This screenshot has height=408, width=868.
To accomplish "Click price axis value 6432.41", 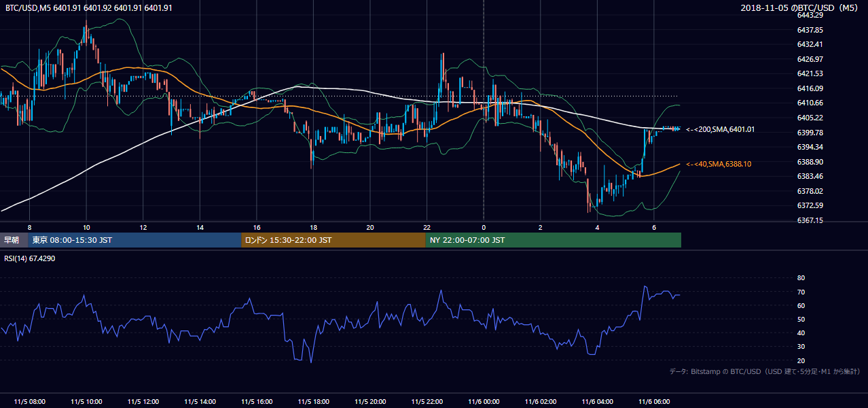I will point(810,44).
